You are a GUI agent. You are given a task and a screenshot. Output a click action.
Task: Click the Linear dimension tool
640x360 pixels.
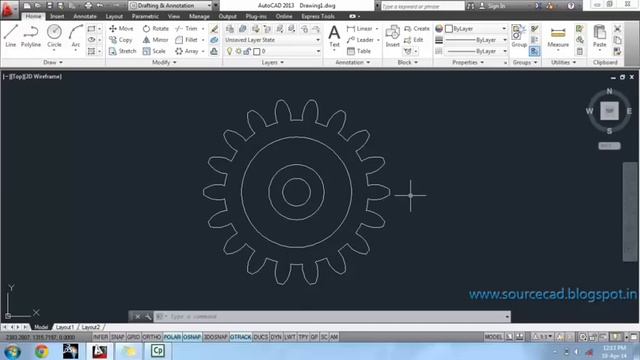[x=360, y=29]
